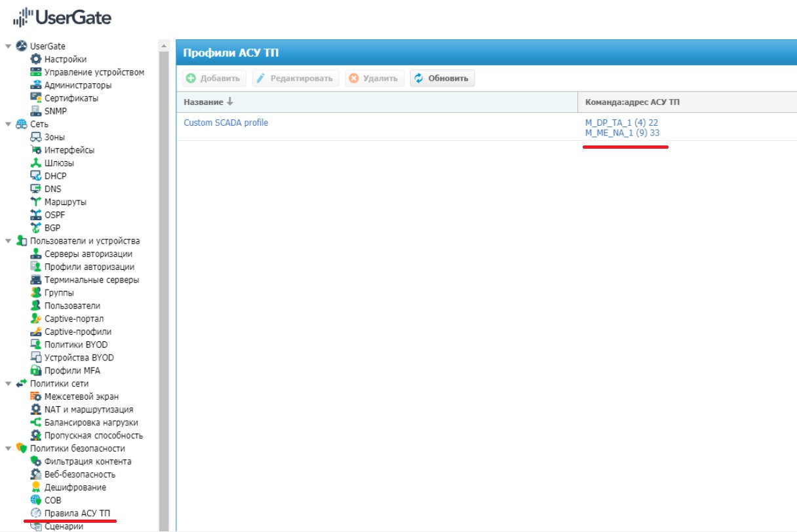
Task: Collapse the UserGate root node
Action: click(x=9, y=47)
